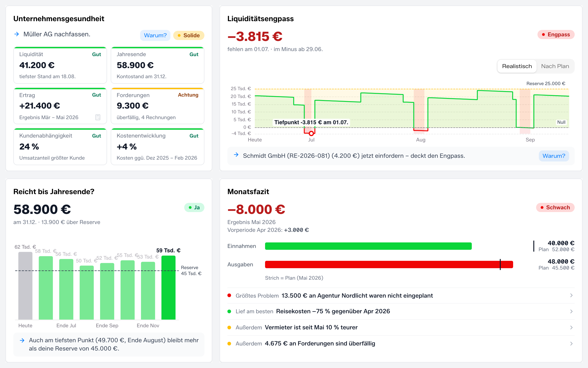Click the Plan 45.500 € value
The width and height of the screenshot is (588, 368).
(556, 268)
